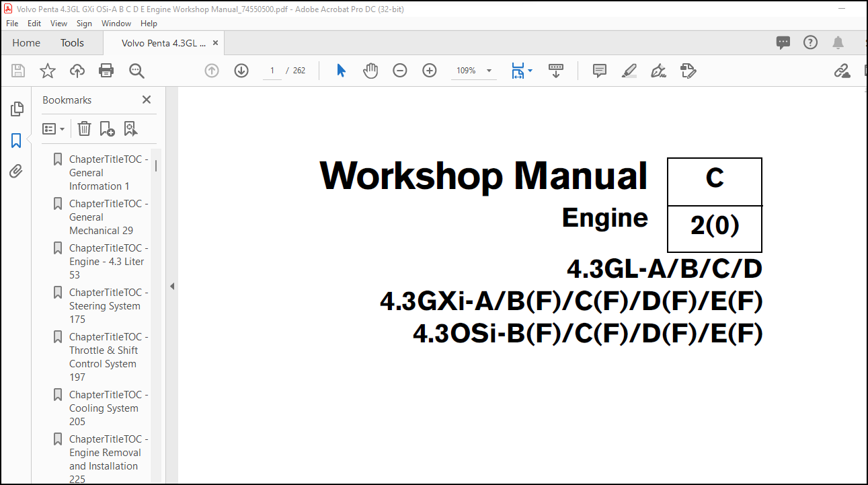This screenshot has height=485, width=868.
Task: Add a new bookmark
Action: [107, 128]
